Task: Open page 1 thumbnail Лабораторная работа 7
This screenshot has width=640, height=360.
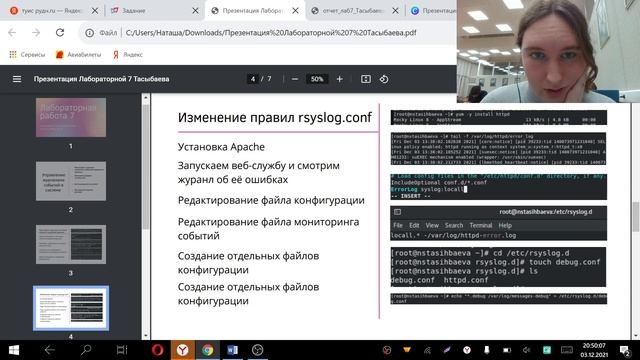Action: (71, 118)
